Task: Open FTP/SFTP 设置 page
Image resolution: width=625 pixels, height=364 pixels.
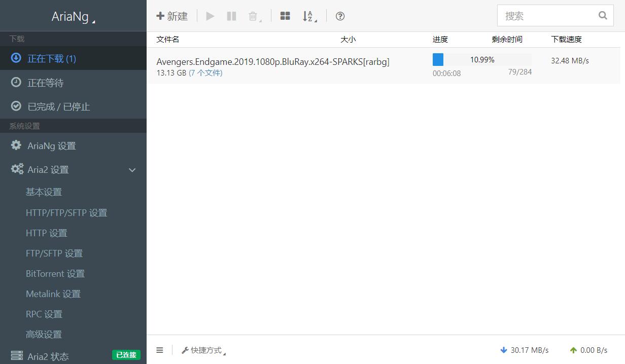Action: coord(54,253)
